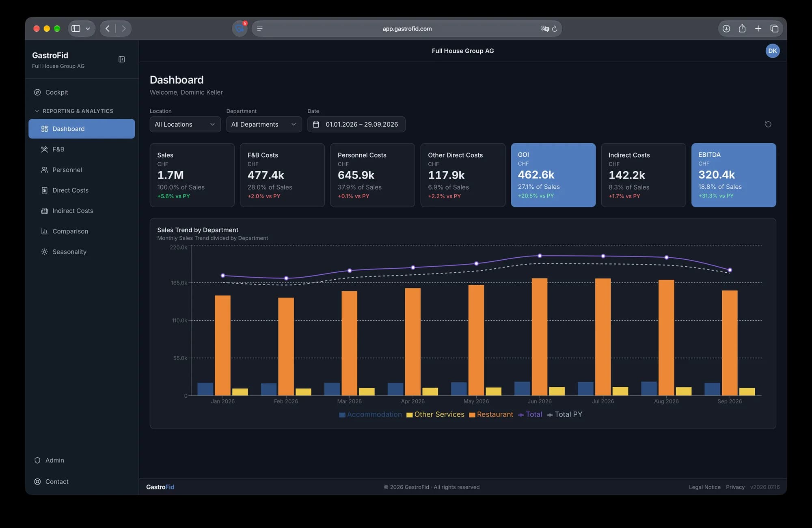Click the Personnel people icon
Screen dimensions: 812x528
coord(45,170)
